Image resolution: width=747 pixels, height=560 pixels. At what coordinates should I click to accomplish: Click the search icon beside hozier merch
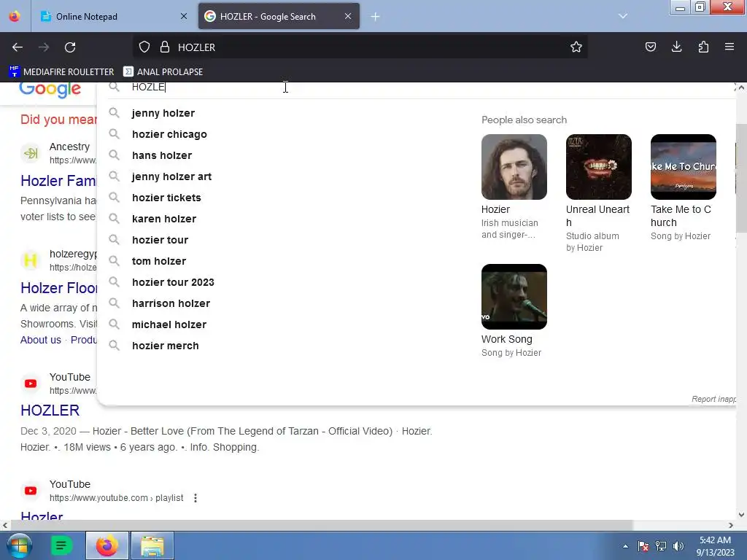click(x=114, y=345)
